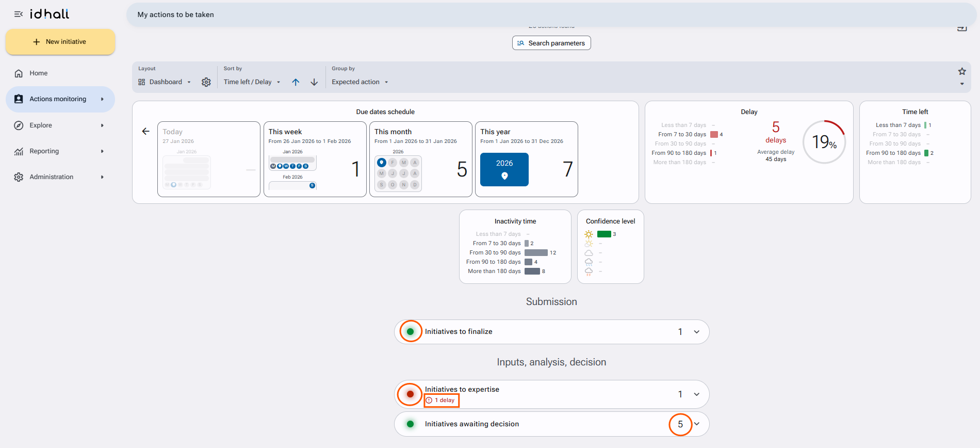
Task: Expand the Explore submenu arrow
Action: pos(102,125)
